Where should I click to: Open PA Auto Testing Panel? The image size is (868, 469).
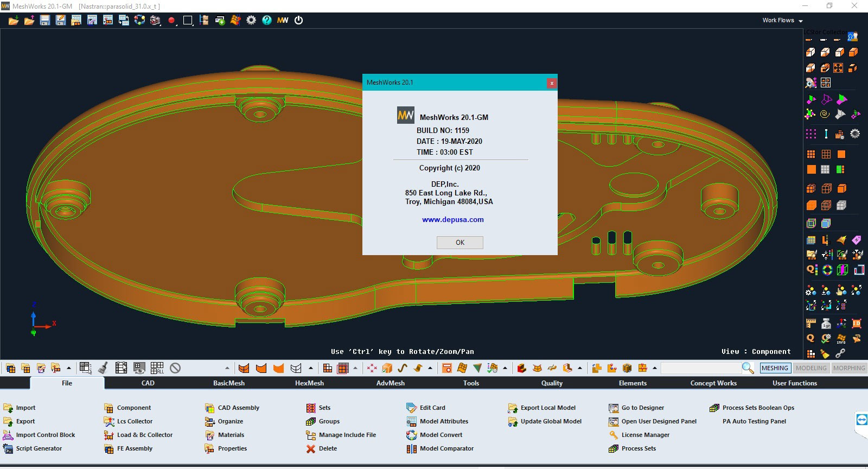click(x=754, y=421)
